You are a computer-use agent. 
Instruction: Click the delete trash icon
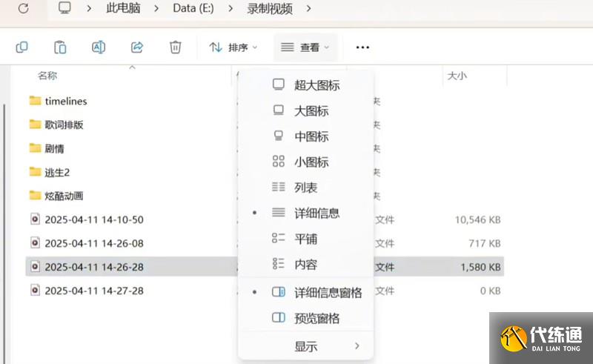point(175,47)
